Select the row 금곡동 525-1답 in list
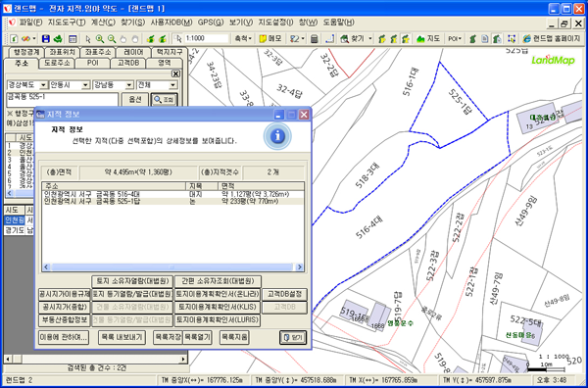This screenshot has height=388, width=588. pos(172,201)
